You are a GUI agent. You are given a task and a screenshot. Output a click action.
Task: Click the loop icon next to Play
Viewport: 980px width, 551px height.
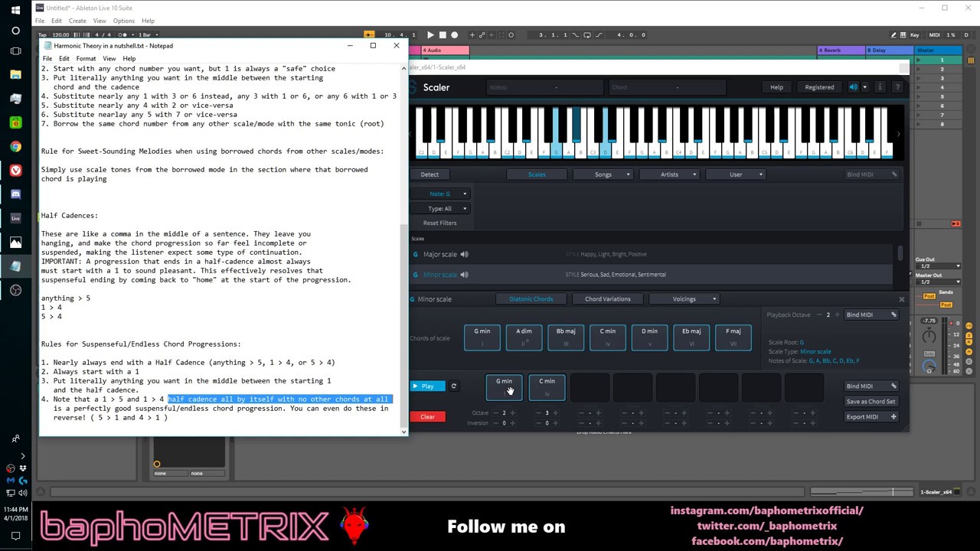coord(453,386)
